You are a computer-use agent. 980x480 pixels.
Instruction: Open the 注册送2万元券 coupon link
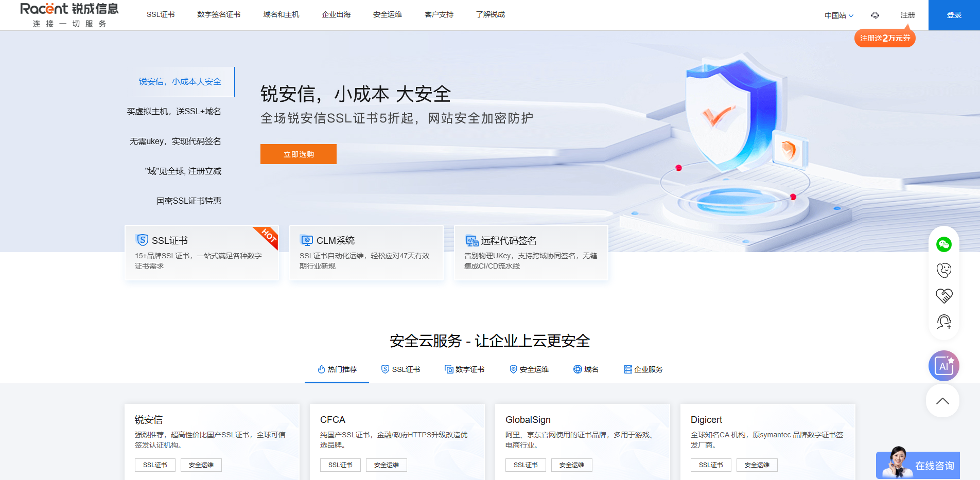pyautogui.click(x=884, y=38)
